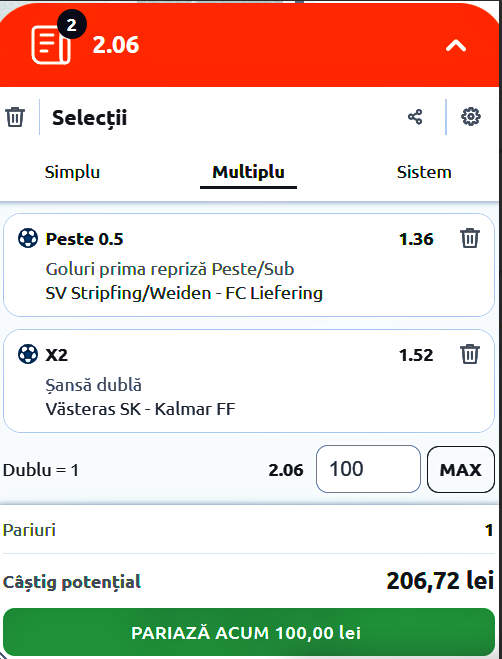
Task: Delete all selections with the trash icon
Action: click(x=15, y=116)
